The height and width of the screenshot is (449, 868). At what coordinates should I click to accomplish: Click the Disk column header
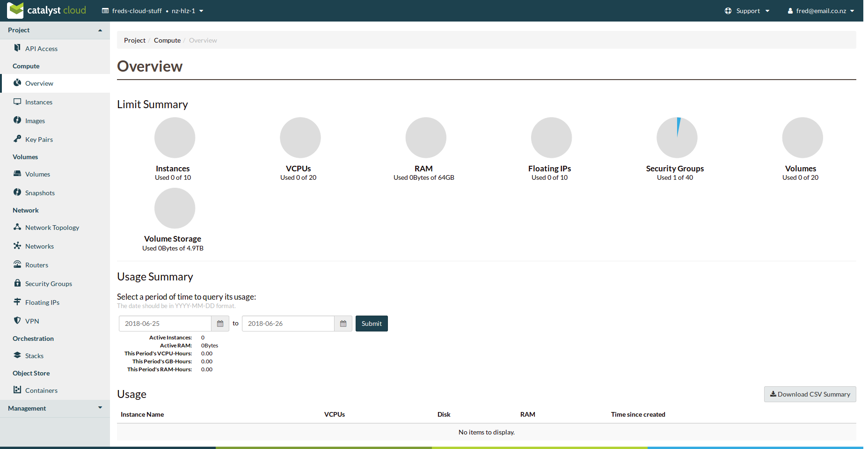point(444,414)
